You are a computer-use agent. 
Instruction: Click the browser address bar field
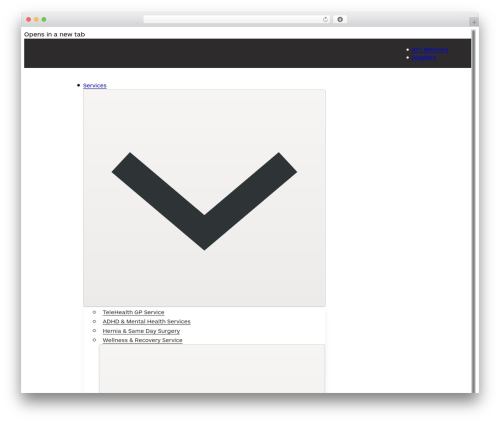point(237,19)
